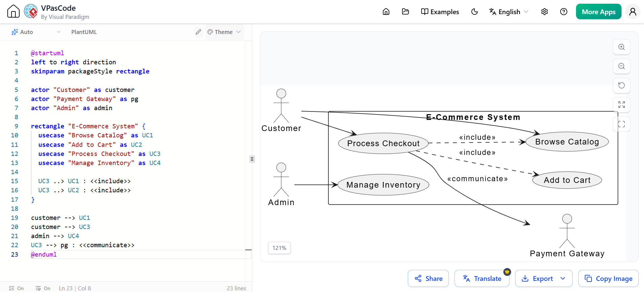Click the Ln 23 | Col 8 indicator
Image resolution: width=644 pixels, height=292 pixels.
click(75, 288)
